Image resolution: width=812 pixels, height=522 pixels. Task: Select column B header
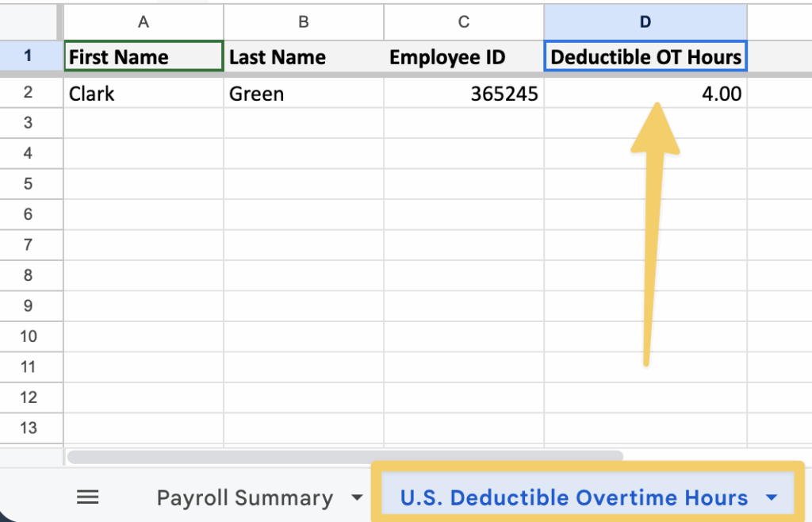click(x=303, y=22)
